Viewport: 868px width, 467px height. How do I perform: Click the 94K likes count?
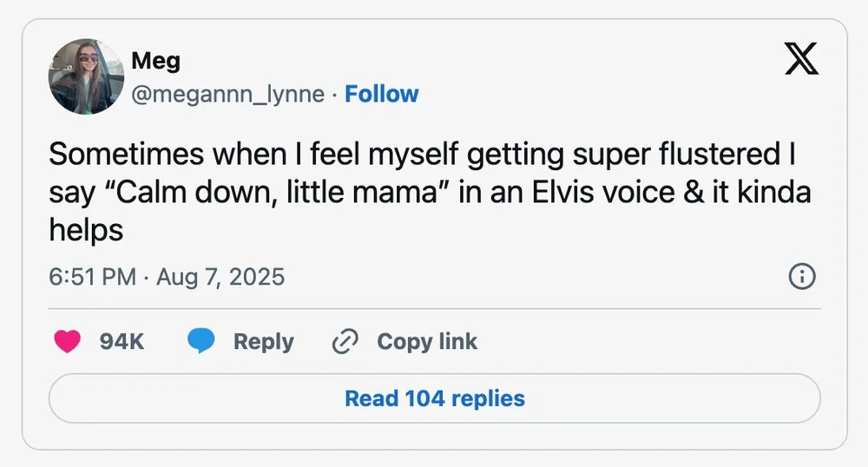coord(122,342)
